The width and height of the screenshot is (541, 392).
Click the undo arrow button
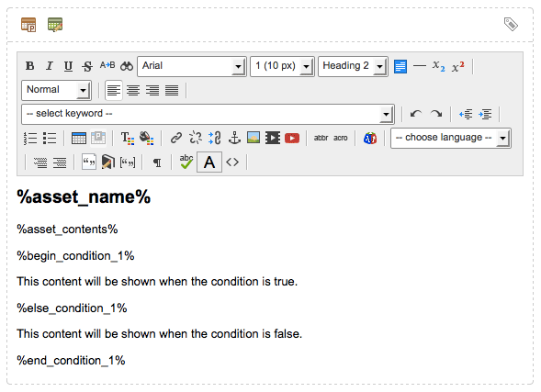coord(416,114)
